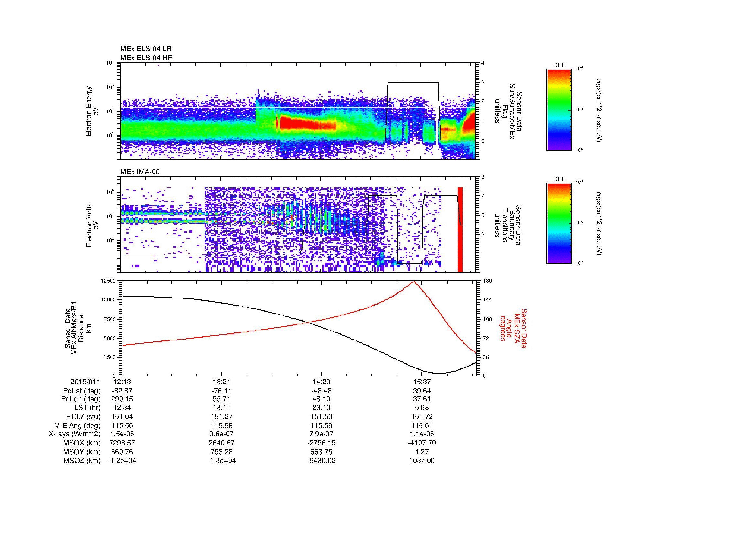Click the X-rays value '1.5e-06'
Viewport: 756px width, 534px height.
pyautogui.click(x=122, y=434)
